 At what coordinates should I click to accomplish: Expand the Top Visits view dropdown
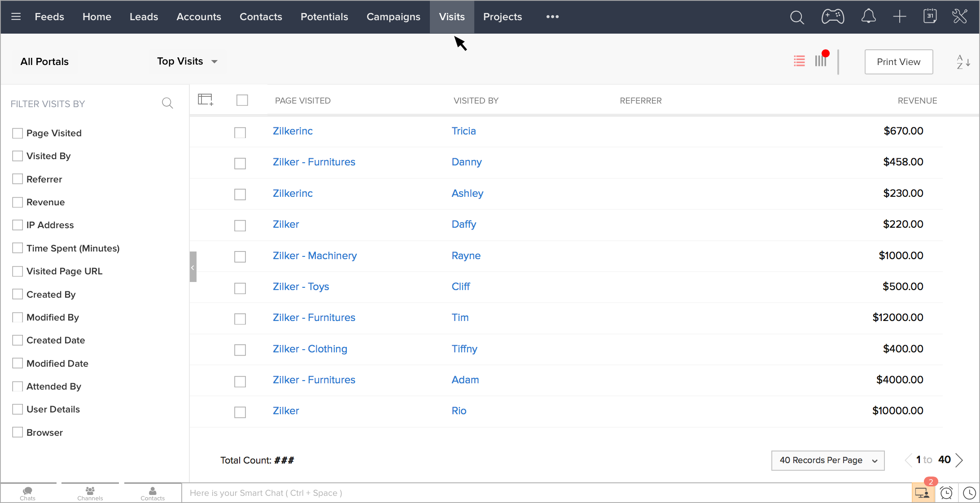point(187,61)
